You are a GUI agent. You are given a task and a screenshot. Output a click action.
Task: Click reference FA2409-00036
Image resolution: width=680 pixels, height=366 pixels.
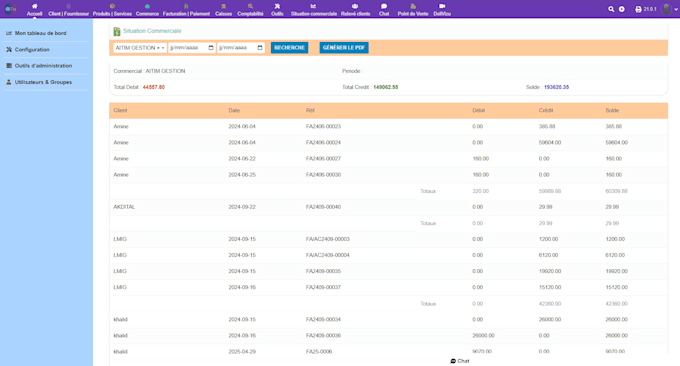(324, 336)
